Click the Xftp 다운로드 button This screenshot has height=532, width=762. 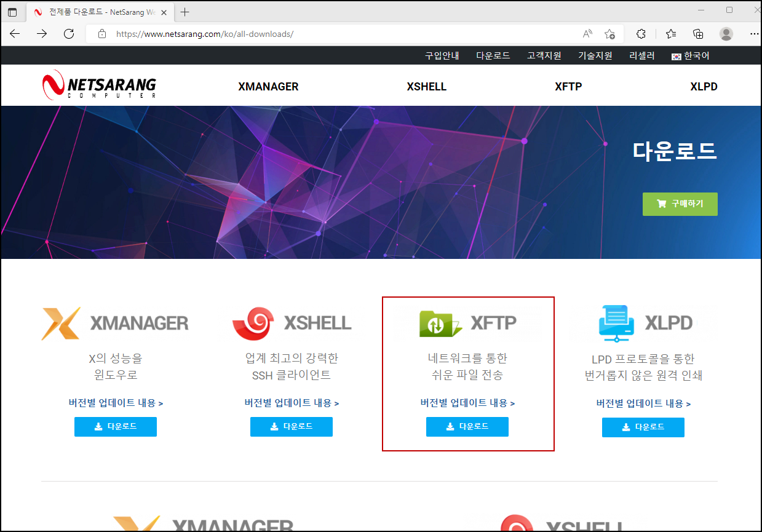pos(467,427)
